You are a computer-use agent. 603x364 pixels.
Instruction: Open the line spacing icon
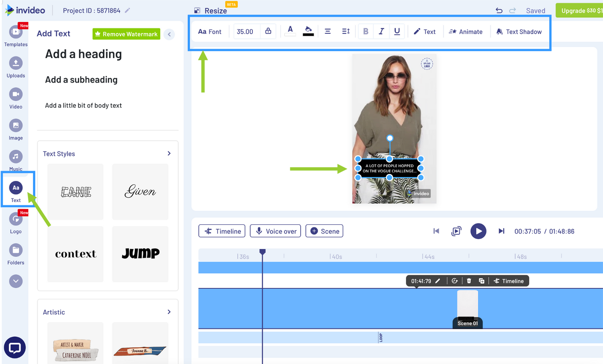[x=345, y=31]
